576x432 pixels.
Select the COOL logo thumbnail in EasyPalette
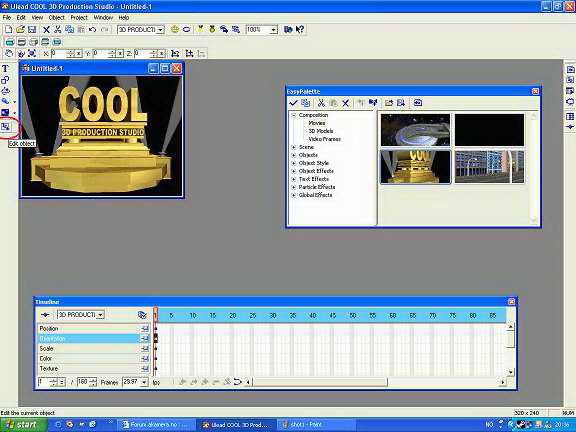pyautogui.click(x=415, y=166)
